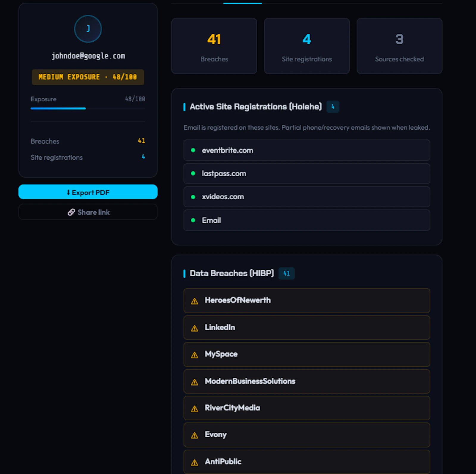Select the MySpace breach entry
This screenshot has height=474, width=476.
pyautogui.click(x=307, y=354)
